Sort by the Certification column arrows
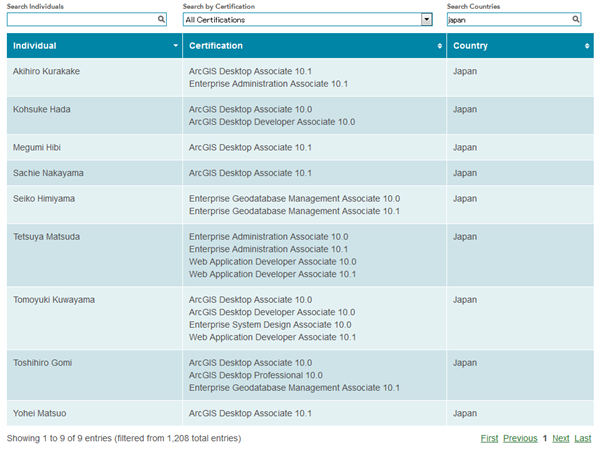 (x=439, y=46)
